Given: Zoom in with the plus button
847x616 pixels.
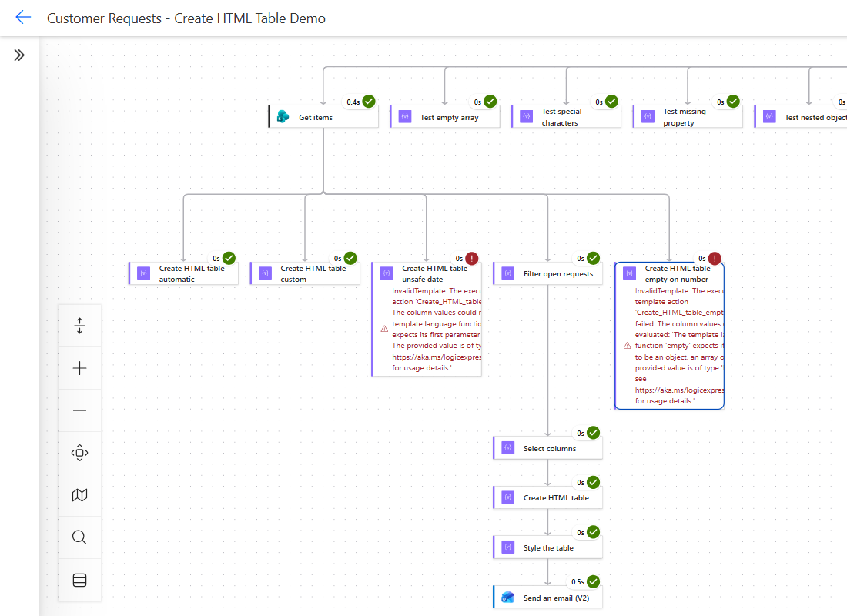Looking at the screenshot, I should pos(79,368).
